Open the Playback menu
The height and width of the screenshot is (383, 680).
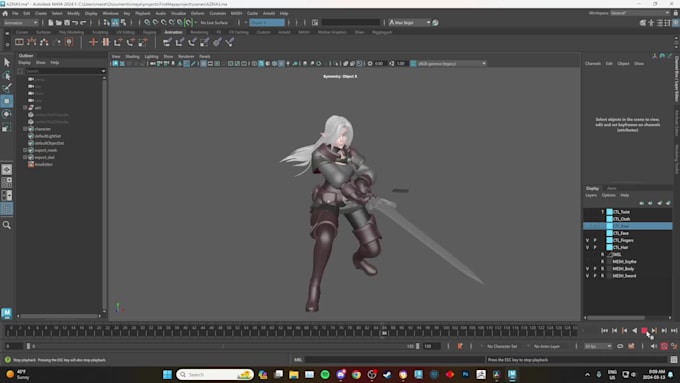pos(143,13)
